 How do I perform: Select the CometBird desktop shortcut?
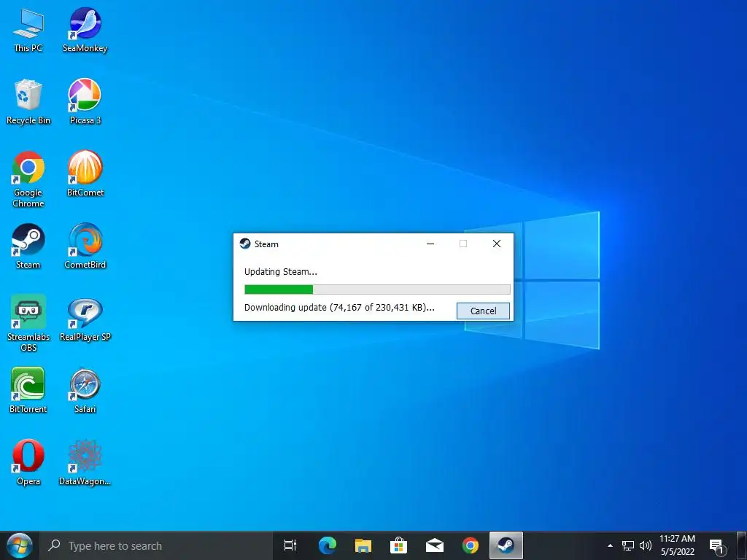click(85, 246)
